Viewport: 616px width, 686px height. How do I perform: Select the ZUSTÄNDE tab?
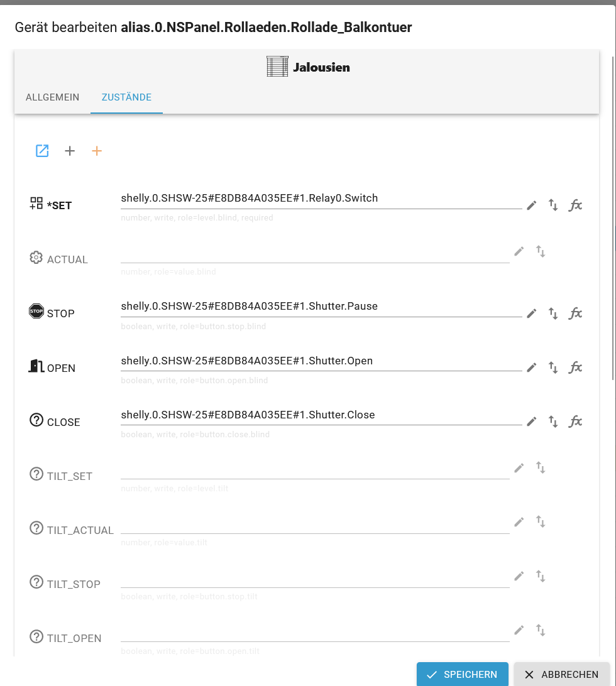pos(126,97)
